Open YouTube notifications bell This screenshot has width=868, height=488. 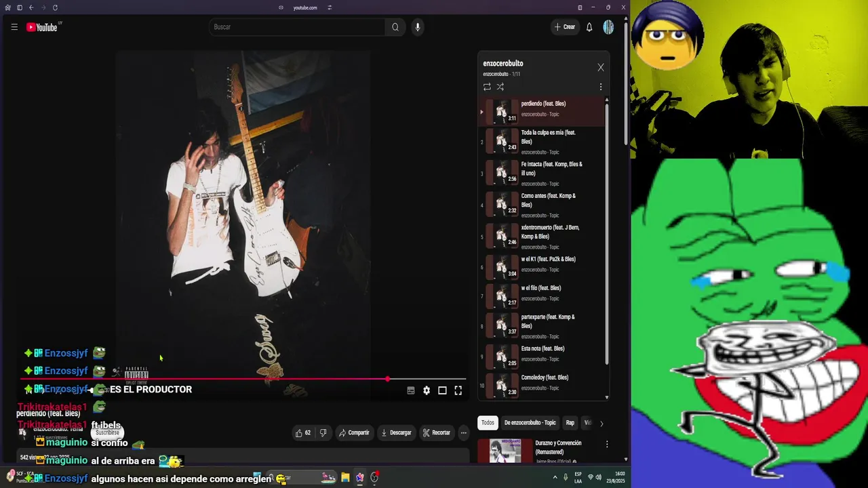pyautogui.click(x=589, y=27)
